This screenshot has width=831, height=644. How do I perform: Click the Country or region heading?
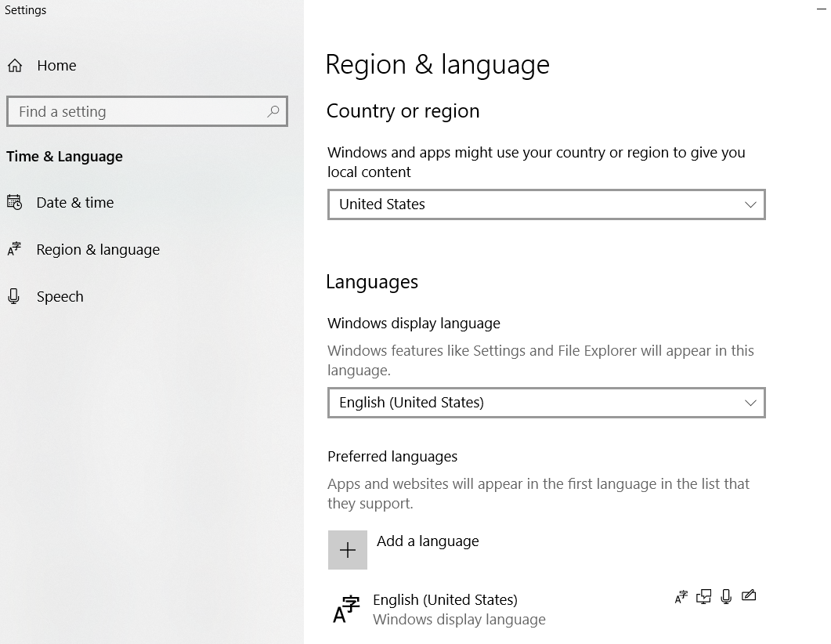(x=403, y=111)
